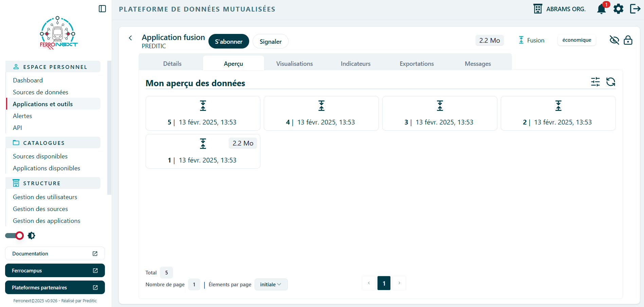Click the sidebar vertical scrollbar

point(109,128)
